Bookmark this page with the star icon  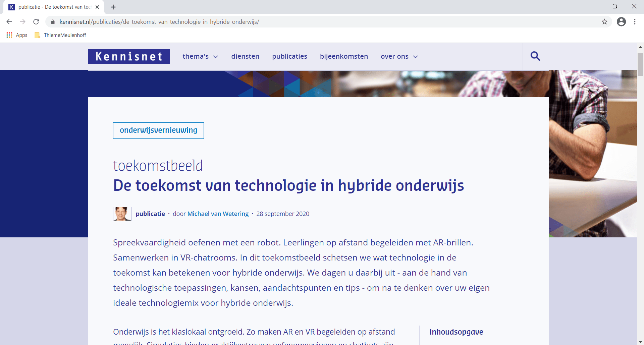click(604, 22)
